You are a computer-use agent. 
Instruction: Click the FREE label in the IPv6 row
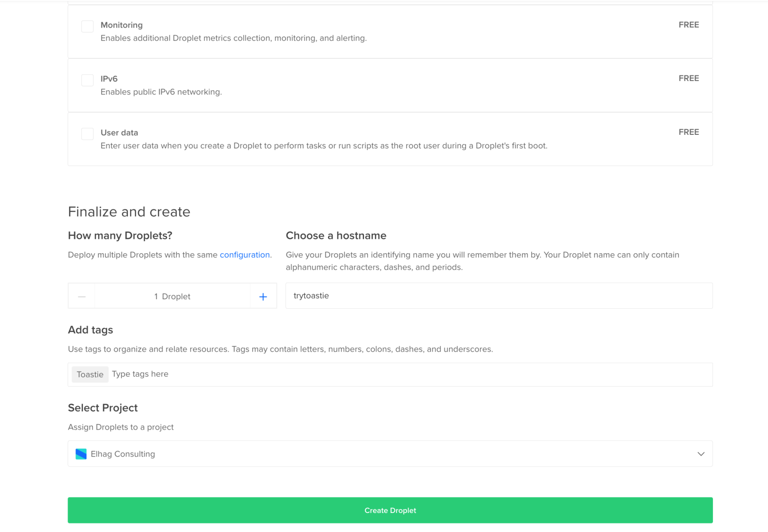click(x=688, y=78)
